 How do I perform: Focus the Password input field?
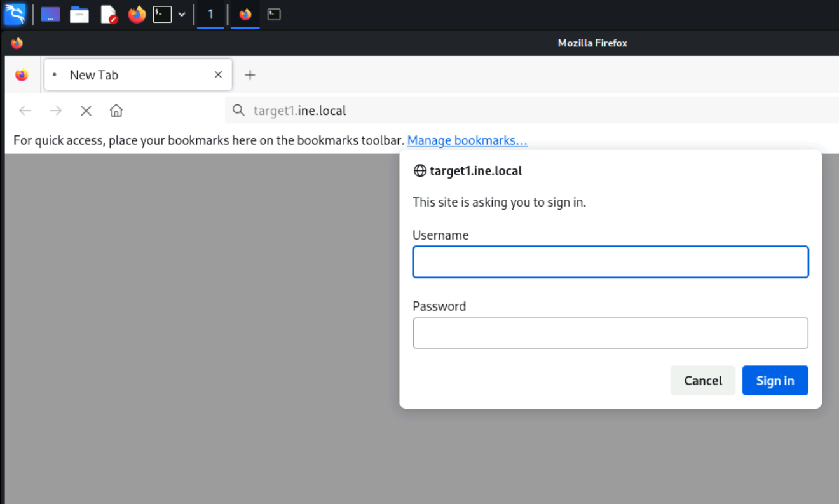tap(610, 332)
